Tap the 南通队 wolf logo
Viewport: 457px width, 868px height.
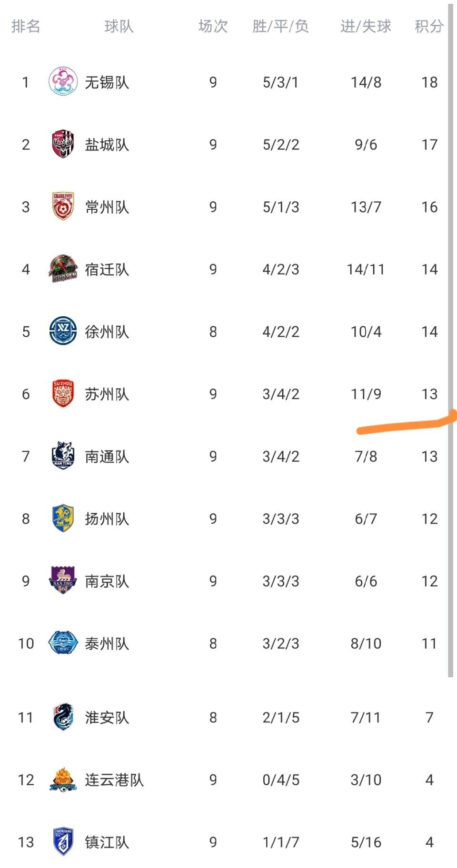tap(63, 456)
